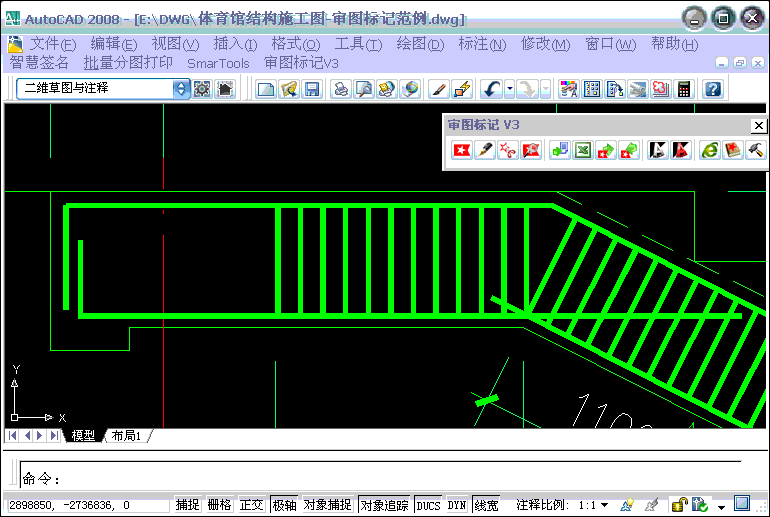Image resolution: width=770 pixels, height=517 pixels.
Task: Click the Save (floppy disk) toolbar icon
Action: tap(312, 89)
